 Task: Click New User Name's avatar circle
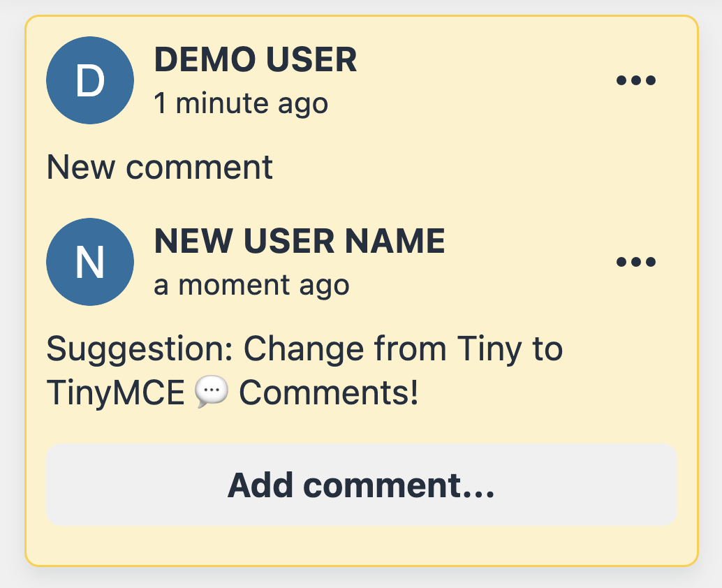pyautogui.click(x=89, y=261)
